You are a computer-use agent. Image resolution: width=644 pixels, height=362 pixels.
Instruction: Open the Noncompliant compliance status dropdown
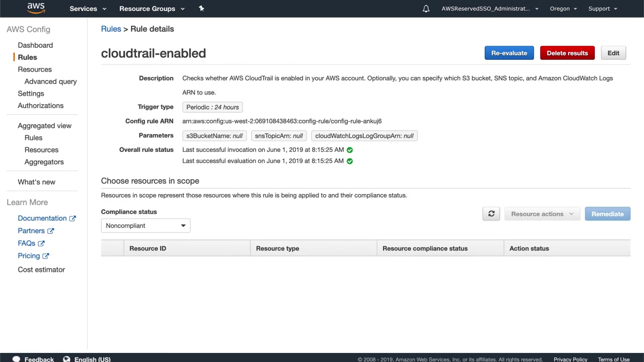click(145, 226)
